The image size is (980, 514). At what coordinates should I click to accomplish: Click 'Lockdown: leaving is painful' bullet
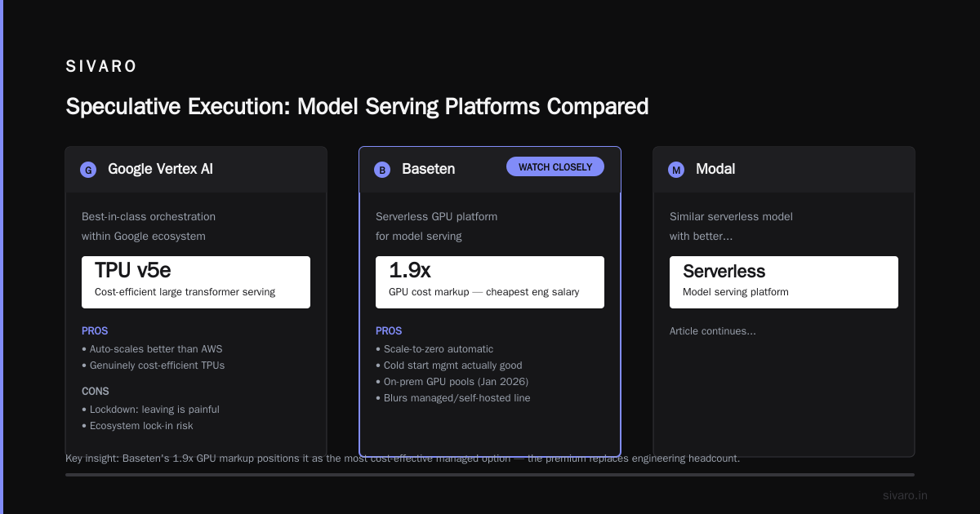tap(150, 410)
